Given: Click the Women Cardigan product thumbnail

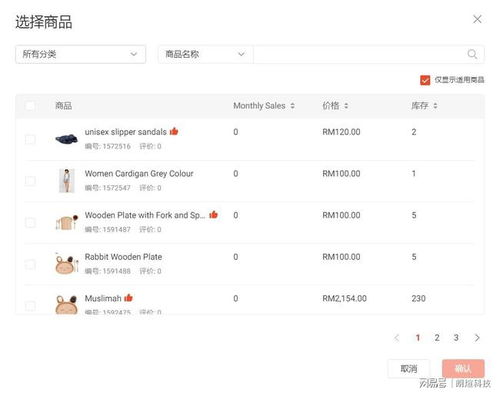Looking at the screenshot, I should pos(67,181).
